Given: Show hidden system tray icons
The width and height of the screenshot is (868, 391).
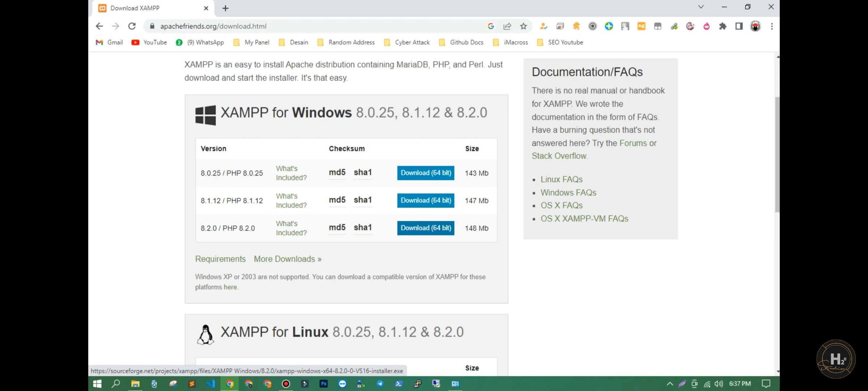Looking at the screenshot, I should coord(670,384).
